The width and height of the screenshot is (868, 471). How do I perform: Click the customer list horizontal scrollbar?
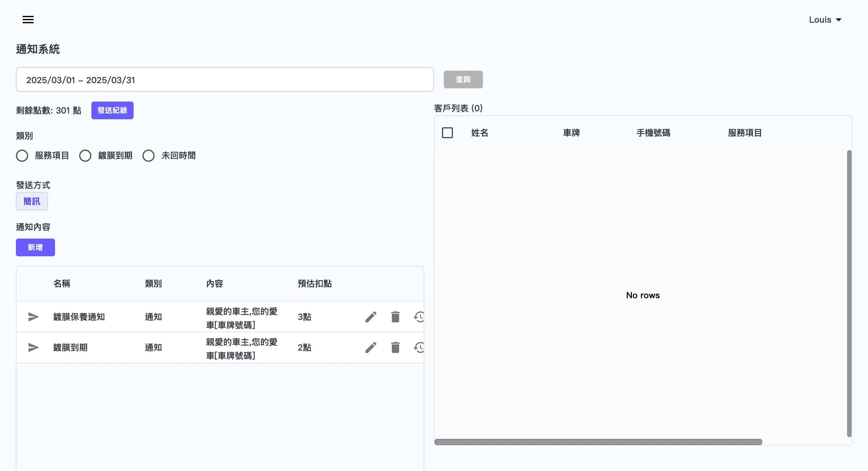tap(598, 442)
